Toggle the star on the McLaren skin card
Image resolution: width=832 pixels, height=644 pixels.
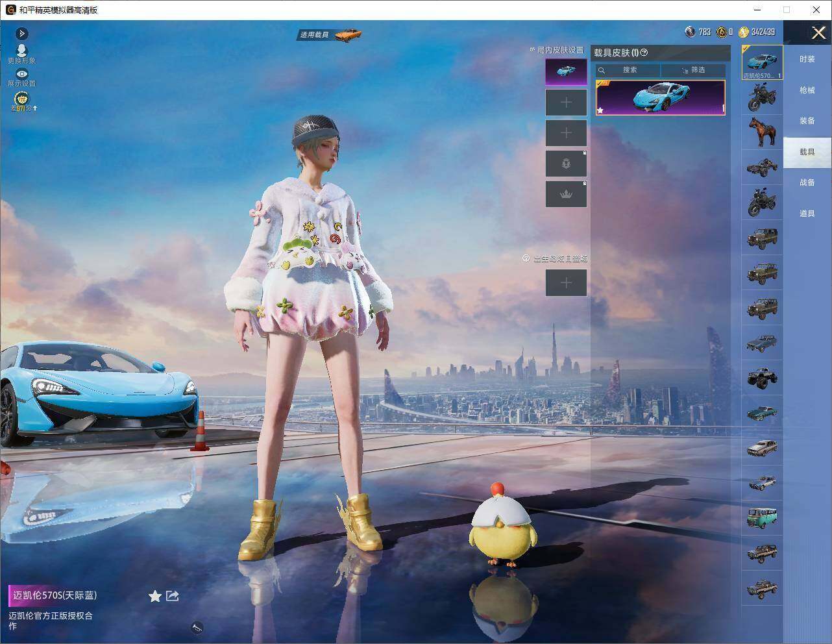(600, 110)
